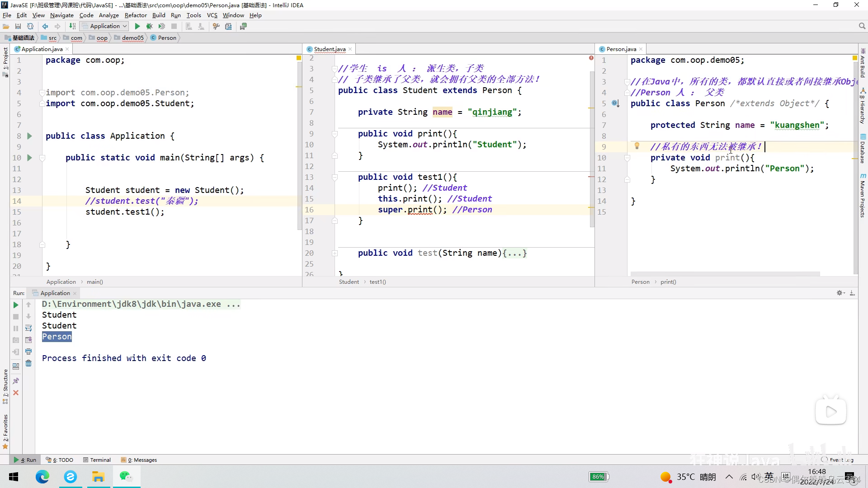Open WeChat from the Windows taskbar
This screenshot has width=868, height=488.
[126, 476]
